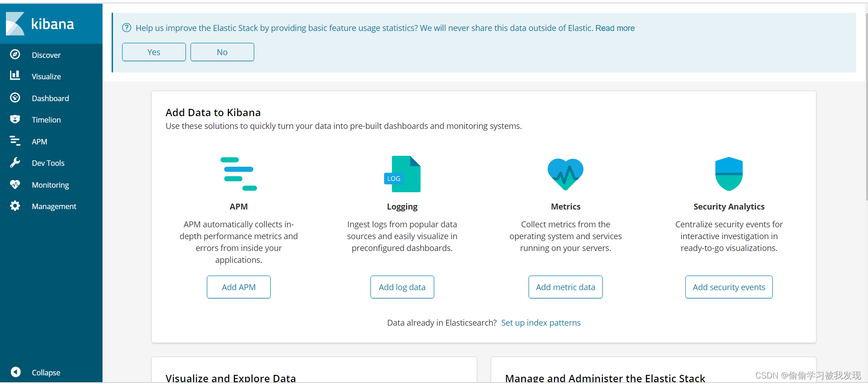Click the kibana wordmark text
This screenshot has width=868, height=384.
(52, 24)
